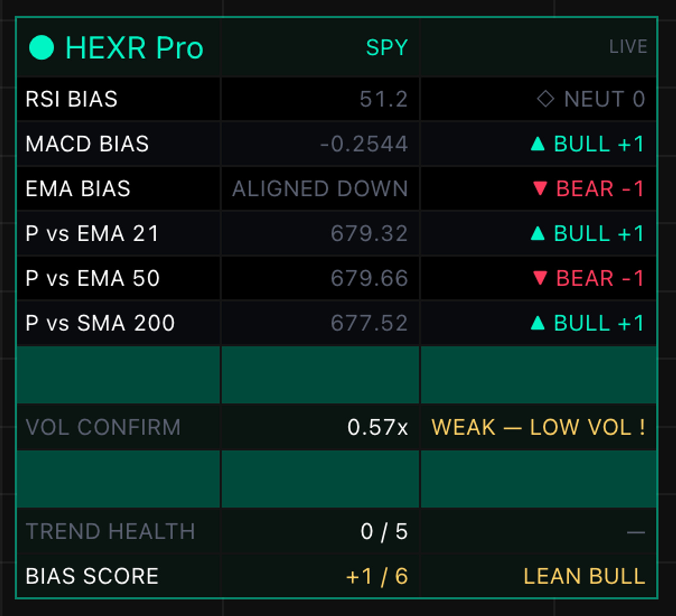Click the P vs EMA 21 label

[92, 234]
